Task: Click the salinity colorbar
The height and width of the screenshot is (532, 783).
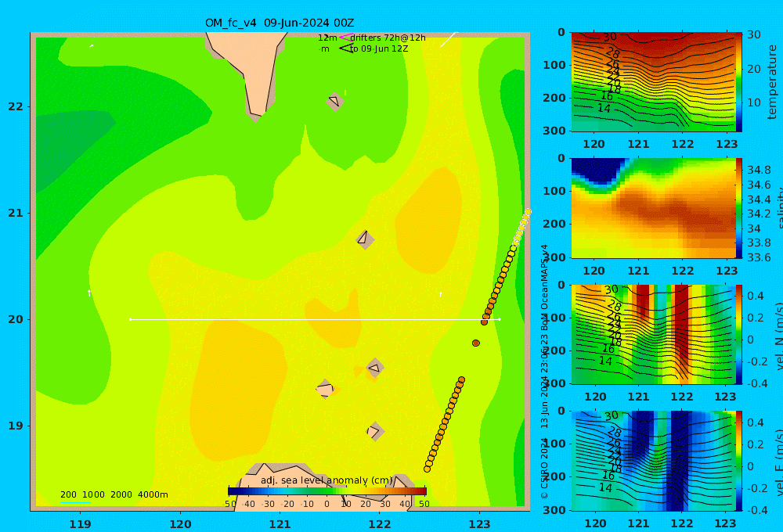Action: click(x=739, y=208)
